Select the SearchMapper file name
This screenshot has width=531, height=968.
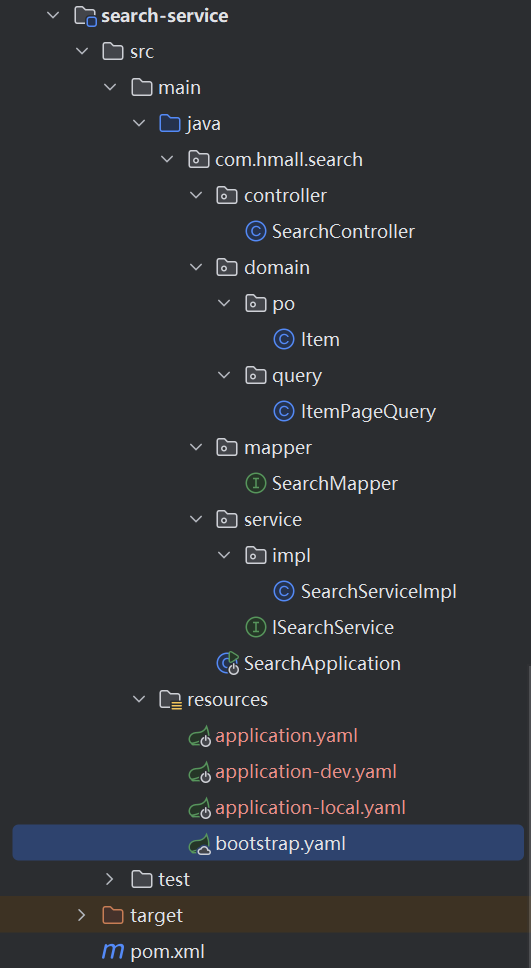335,483
